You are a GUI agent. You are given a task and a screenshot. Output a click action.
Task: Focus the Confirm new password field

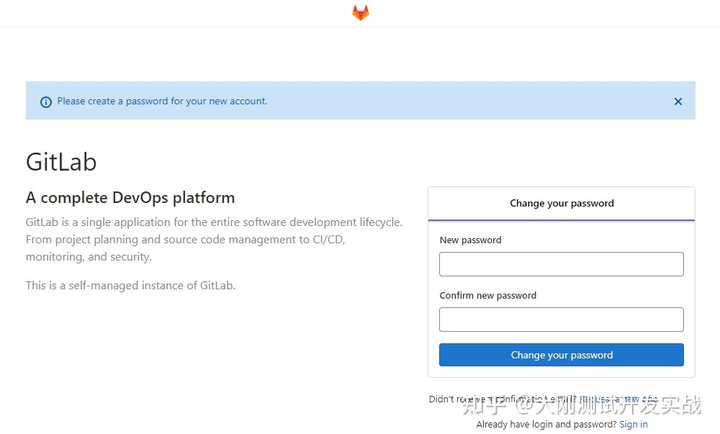[561, 319]
